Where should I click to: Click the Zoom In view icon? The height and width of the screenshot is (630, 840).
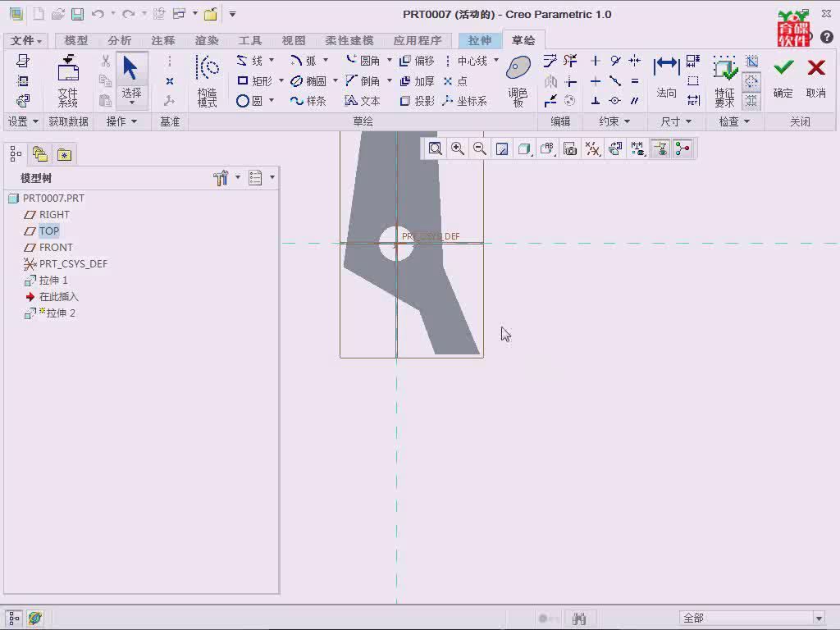point(458,149)
